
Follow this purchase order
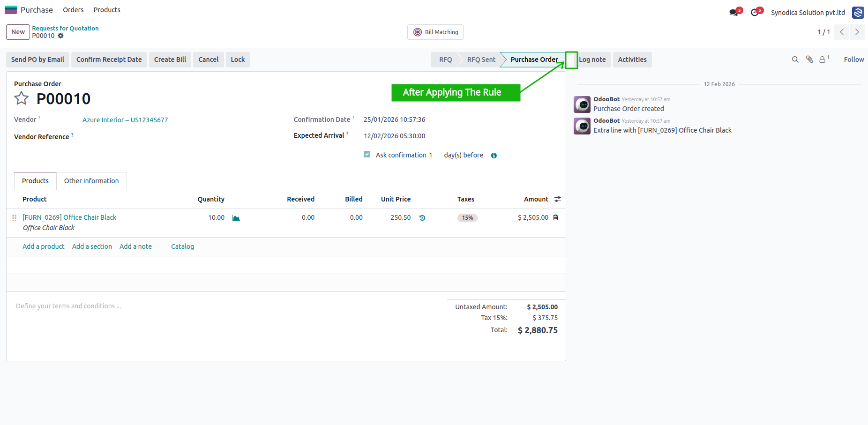click(854, 60)
